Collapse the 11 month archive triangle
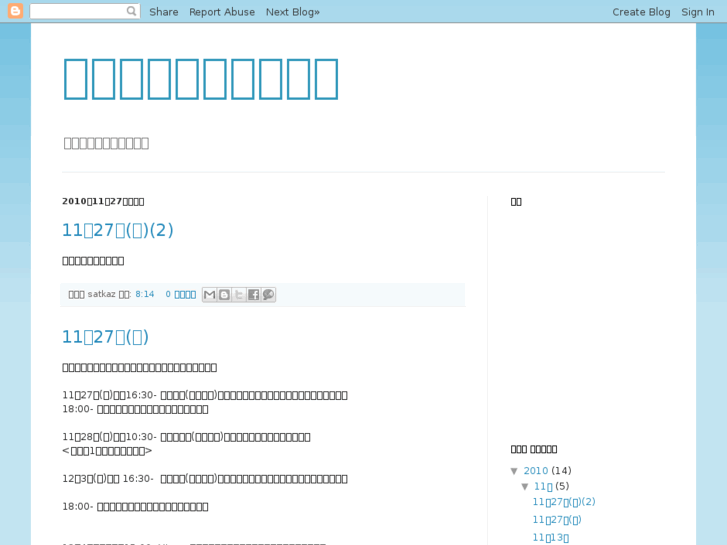This screenshot has height=545, width=727. coord(525,487)
